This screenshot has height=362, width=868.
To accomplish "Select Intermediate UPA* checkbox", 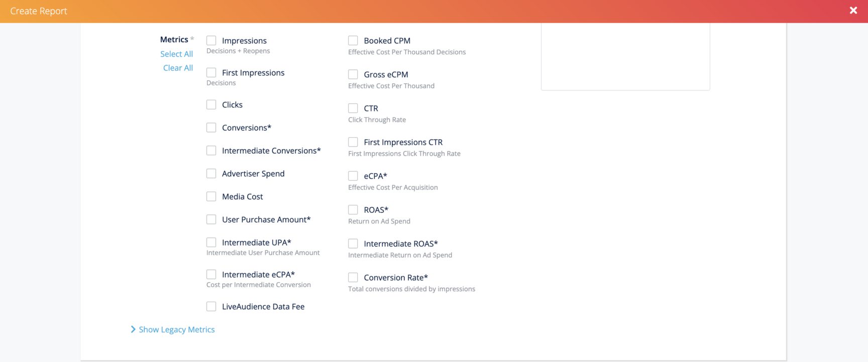I will click(x=211, y=243).
